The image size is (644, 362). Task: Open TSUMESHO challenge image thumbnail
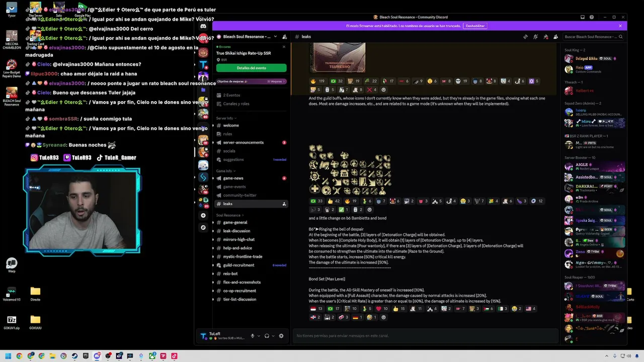(337, 57)
